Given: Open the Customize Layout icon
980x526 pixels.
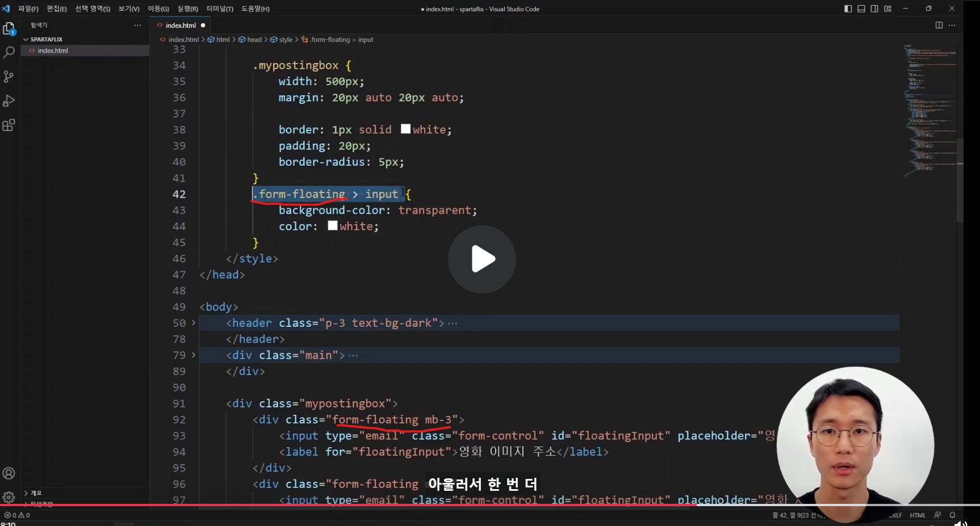Looking at the screenshot, I should 888,9.
